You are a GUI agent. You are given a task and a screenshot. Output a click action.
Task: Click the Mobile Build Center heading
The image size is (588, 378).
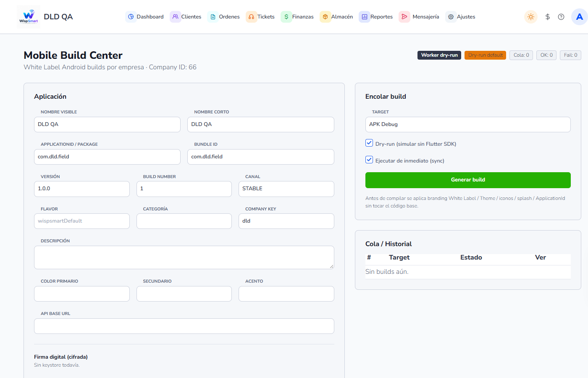(73, 55)
